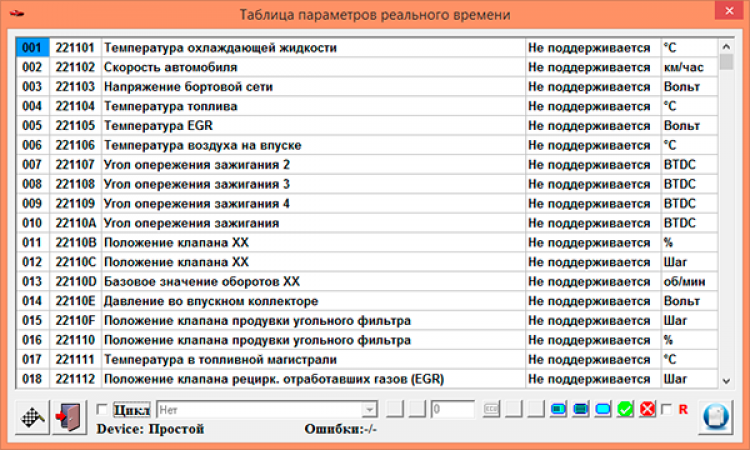This screenshot has height=450, width=750.
Task: Toggle the checkbox beside Цикл
Action: tap(101, 409)
